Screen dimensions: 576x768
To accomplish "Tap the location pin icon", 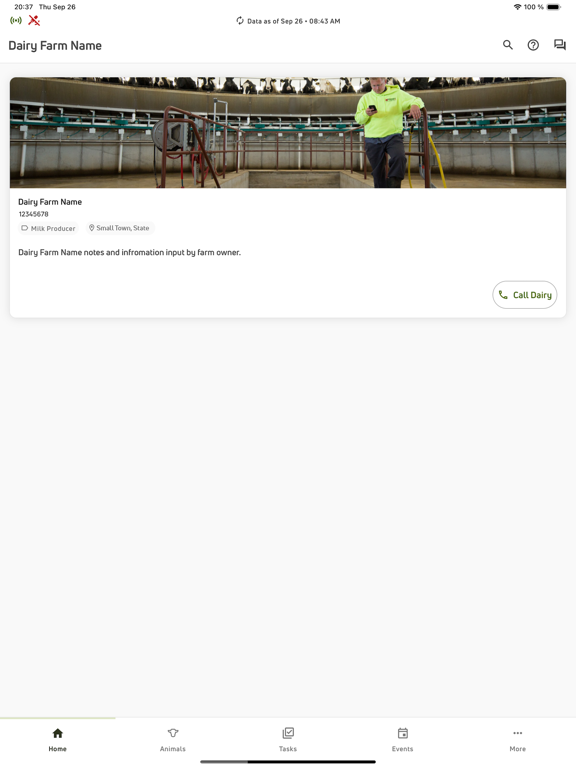I will 91,228.
